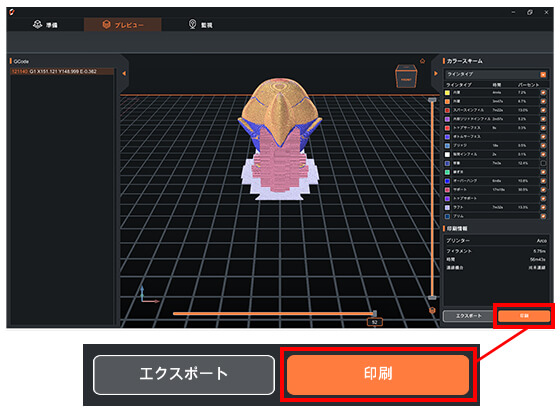
Task: Click the orientation view cube
Action: [x=406, y=76]
